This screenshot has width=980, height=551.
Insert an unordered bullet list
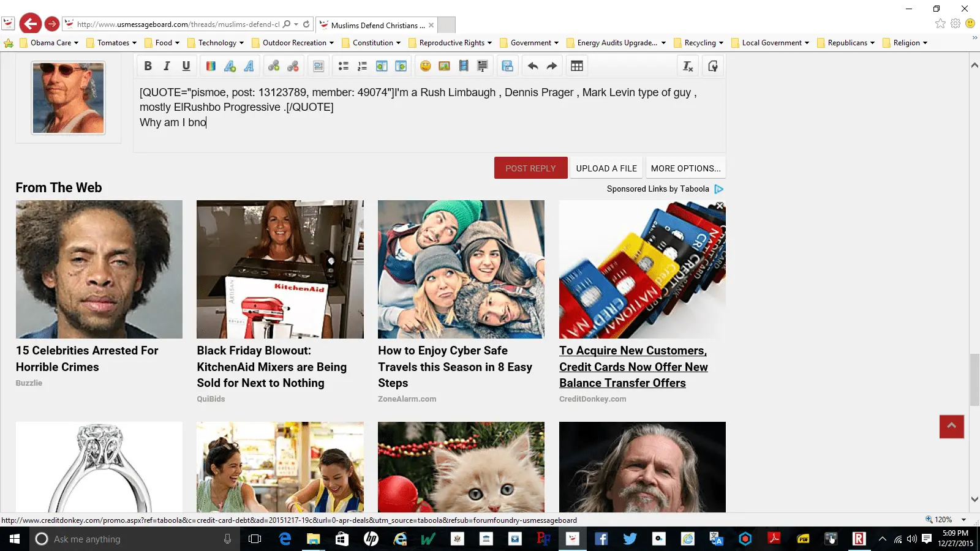pyautogui.click(x=344, y=66)
